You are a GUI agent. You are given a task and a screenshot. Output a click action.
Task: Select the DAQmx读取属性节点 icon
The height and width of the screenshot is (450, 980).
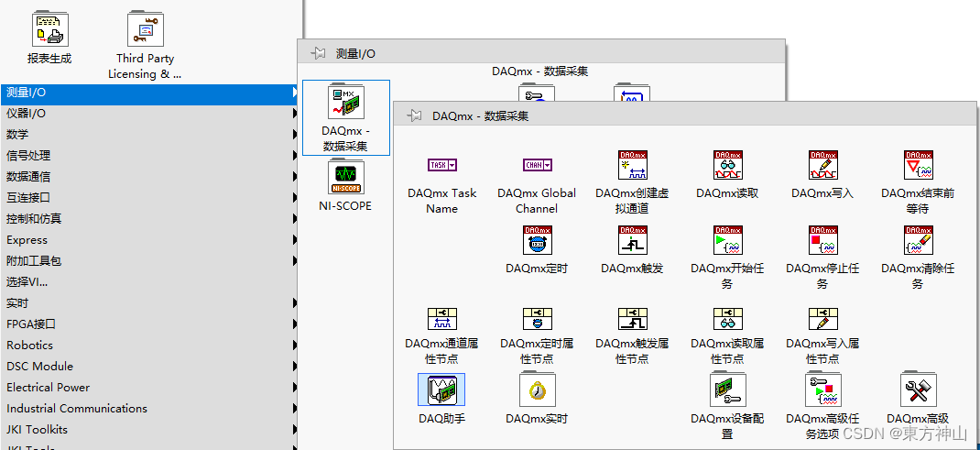tap(727, 319)
